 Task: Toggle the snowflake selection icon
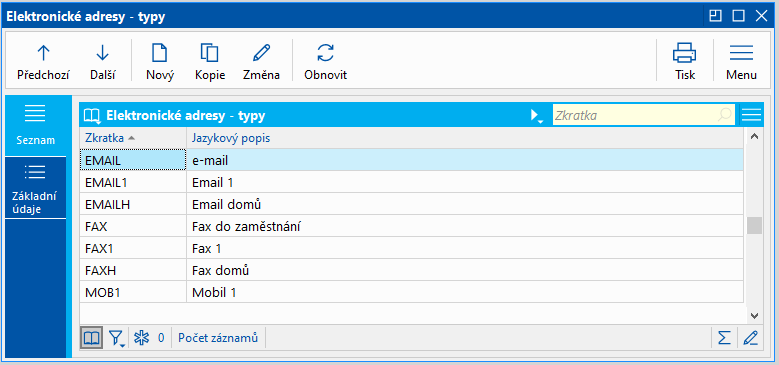tap(142, 338)
